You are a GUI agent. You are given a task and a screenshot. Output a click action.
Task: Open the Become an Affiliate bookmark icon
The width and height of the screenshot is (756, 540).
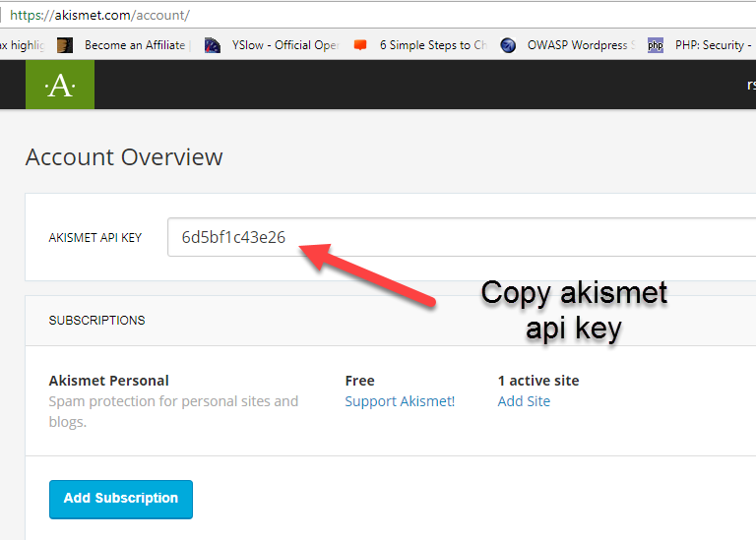point(65,45)
